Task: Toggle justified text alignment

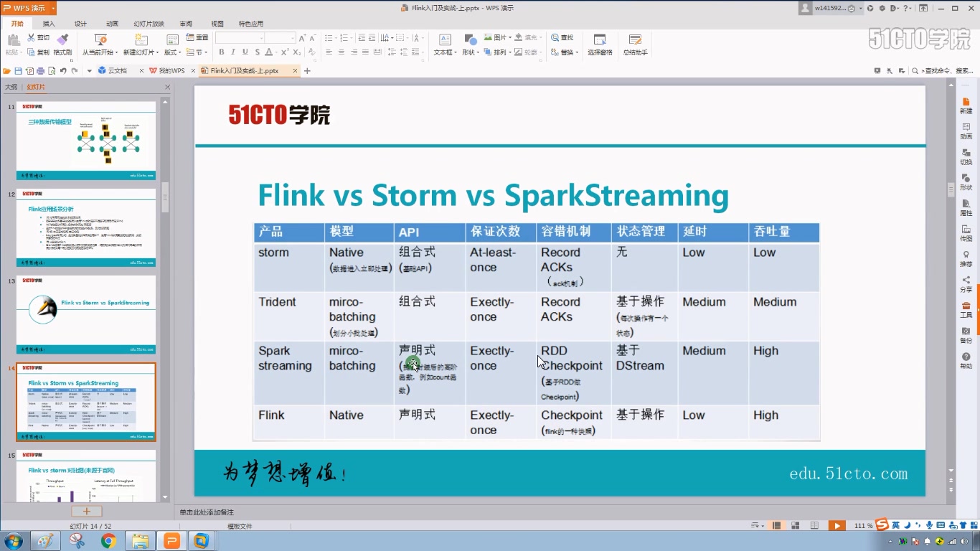Action: [365, 52]
